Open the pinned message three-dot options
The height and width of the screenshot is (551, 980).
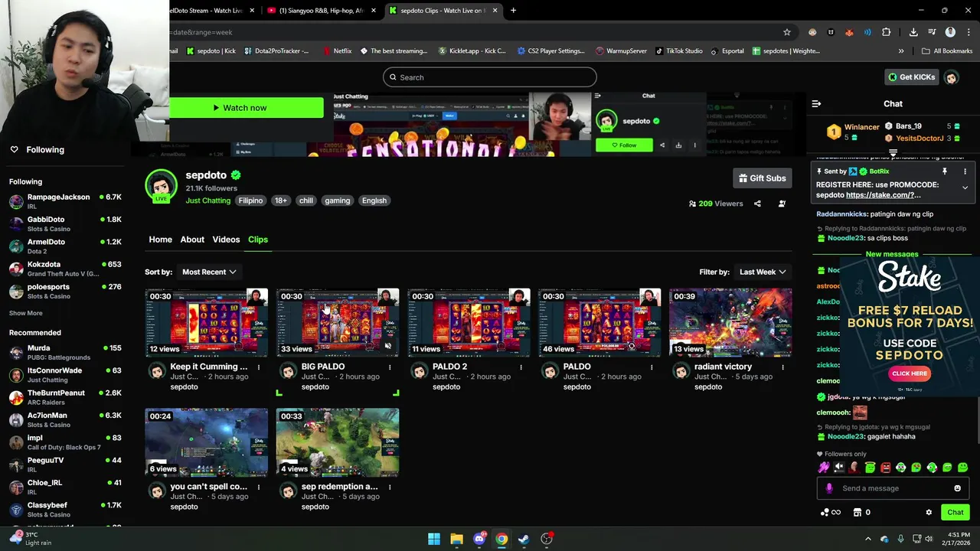tap(965, 171)
